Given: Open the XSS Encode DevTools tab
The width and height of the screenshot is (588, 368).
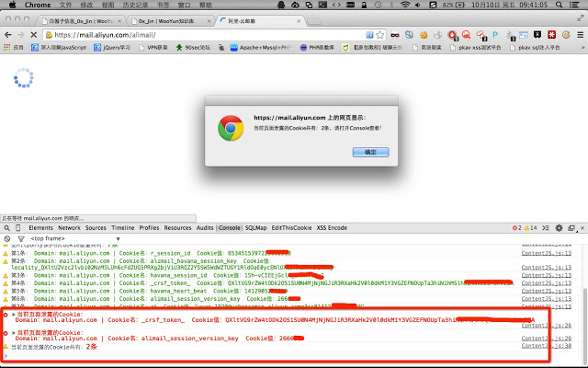Looking at the screenshot, I should click(332, 228).
